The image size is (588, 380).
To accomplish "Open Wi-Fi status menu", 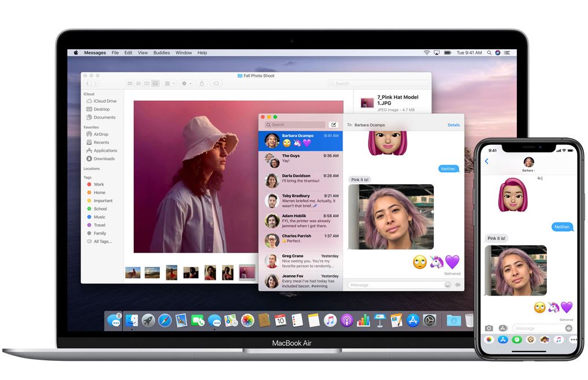I will [426, 53].
